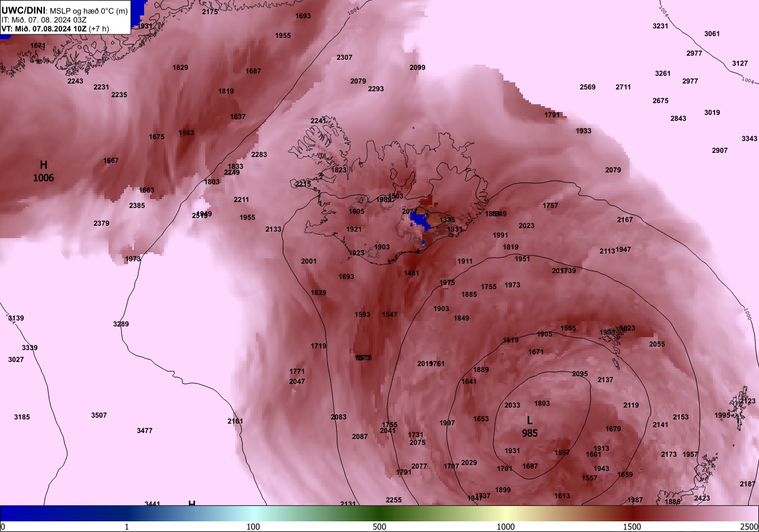The width and height of the screenshot is (759, 532).
Task: Click the value 1951
Action: tap(522, 259)
